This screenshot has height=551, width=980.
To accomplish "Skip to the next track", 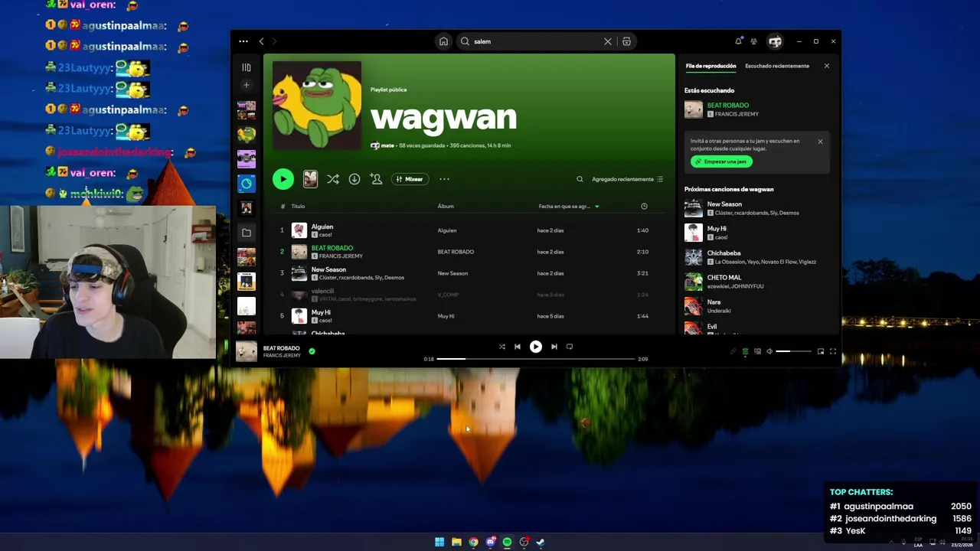I will [554, 347].
